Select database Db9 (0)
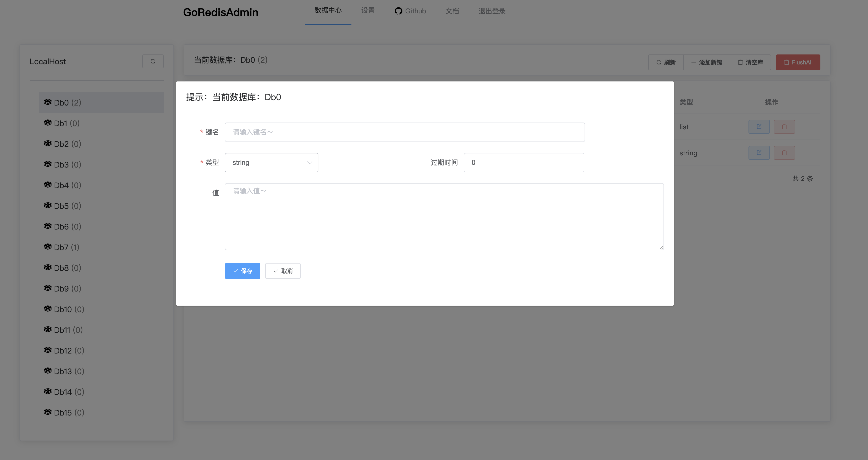The image size is (868, 460). coord(102,288)
